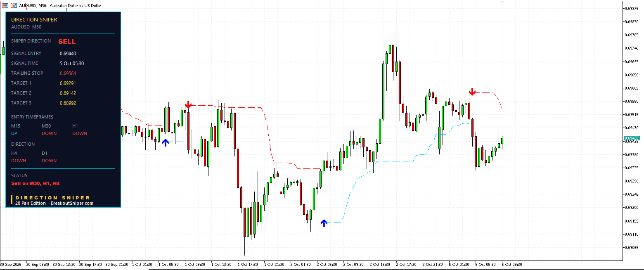Click the TARGET 1 label
The height and width of the screenshot is (270, 644).
21,83
